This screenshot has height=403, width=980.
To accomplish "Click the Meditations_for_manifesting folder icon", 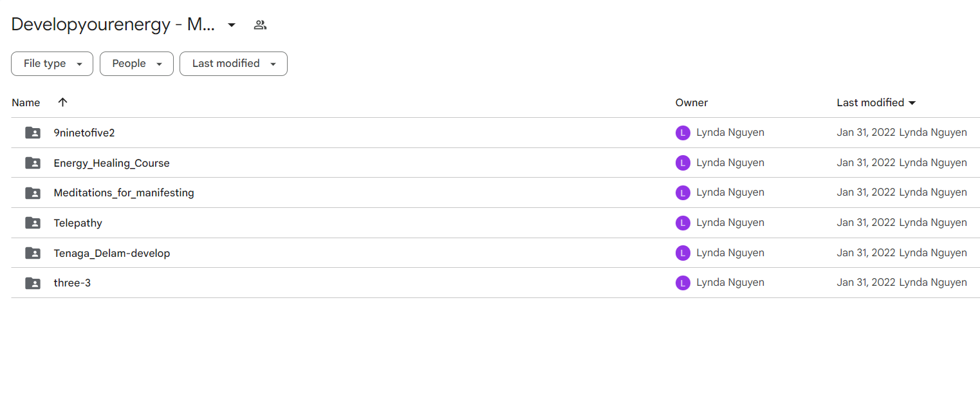I will (33, 192).
